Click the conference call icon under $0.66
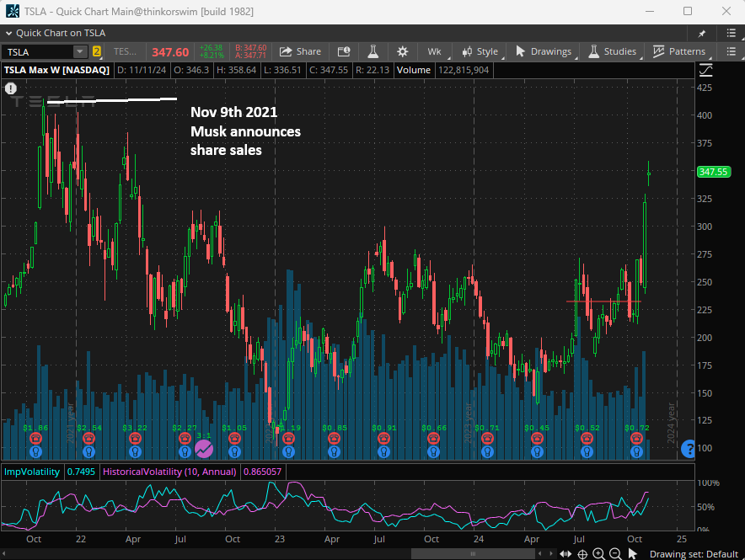745x560 pixels. [433, 439]
